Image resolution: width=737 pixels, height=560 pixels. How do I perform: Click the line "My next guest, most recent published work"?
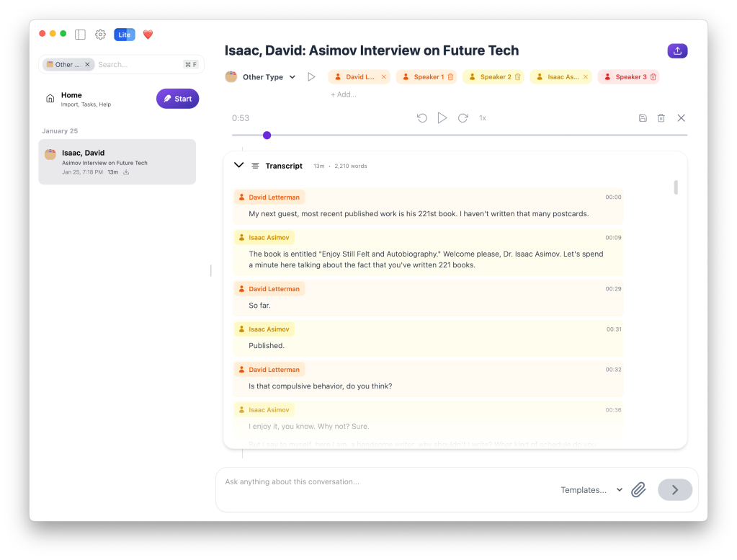point(419,214)
